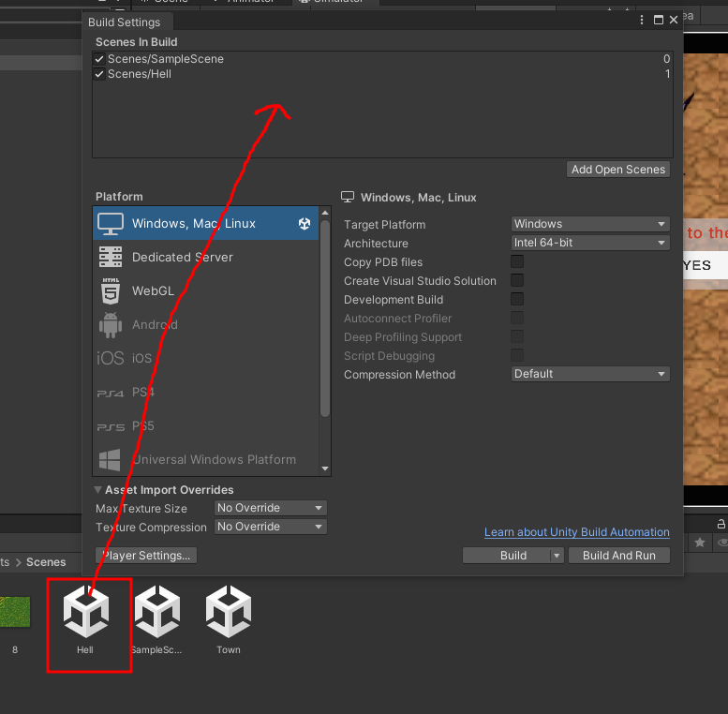This screenshot has height=714, width=728.
Task: Select Scenes/Hell row text
Action: [140, 74]
